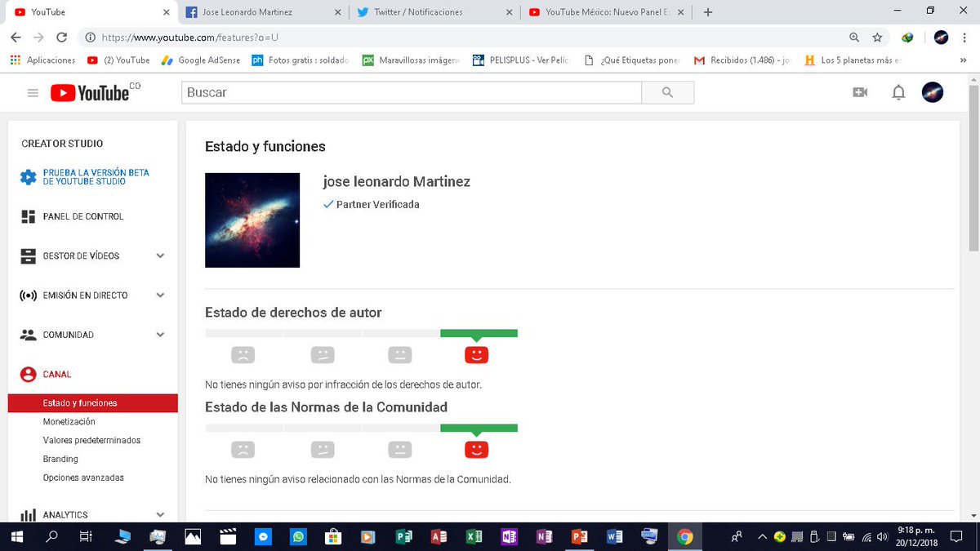Open the taskbar clock and date
The height and width of the screenshot is (551, 980).
coord(918,536)
